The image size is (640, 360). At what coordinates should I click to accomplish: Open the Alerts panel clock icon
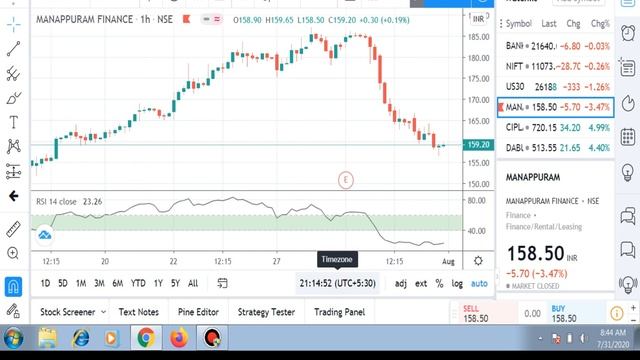click(628, 33)
